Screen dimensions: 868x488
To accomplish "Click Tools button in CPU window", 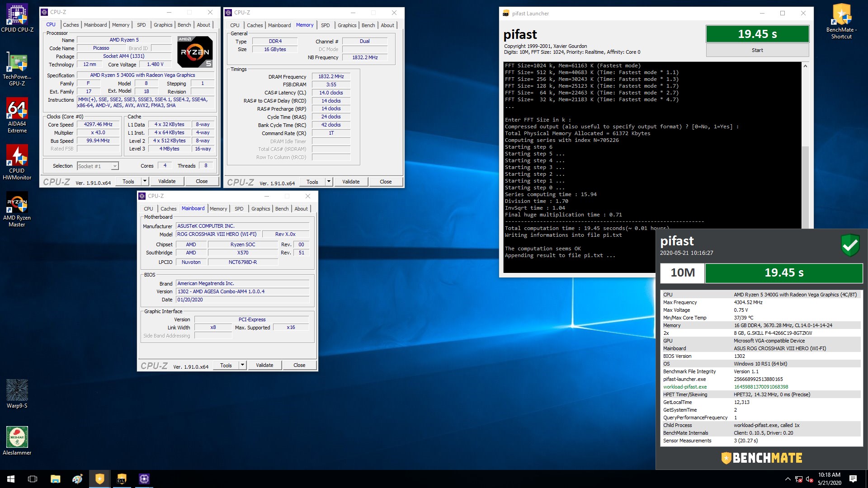I will [128, 181].
